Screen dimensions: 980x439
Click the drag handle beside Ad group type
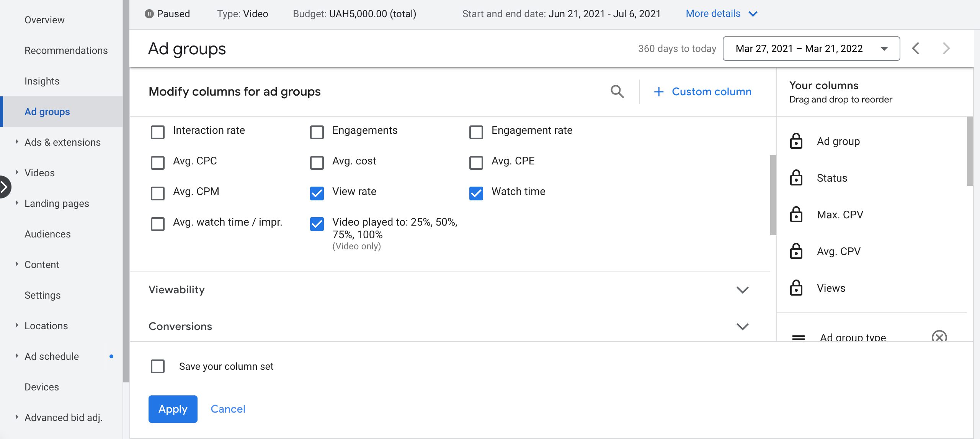pyautogui.click(x=798, y=337)
